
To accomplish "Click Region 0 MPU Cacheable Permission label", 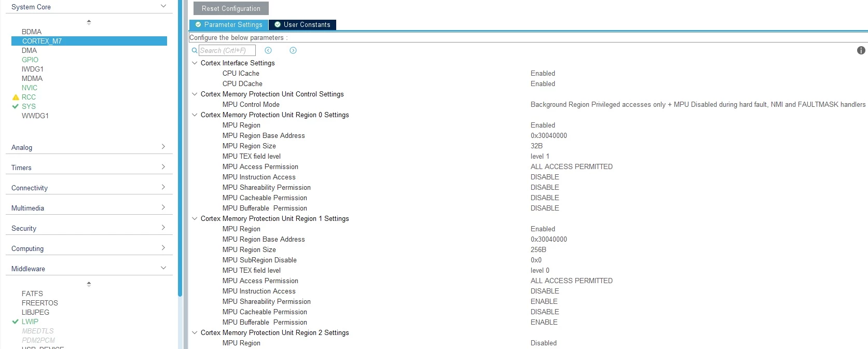I will point(265,198).
